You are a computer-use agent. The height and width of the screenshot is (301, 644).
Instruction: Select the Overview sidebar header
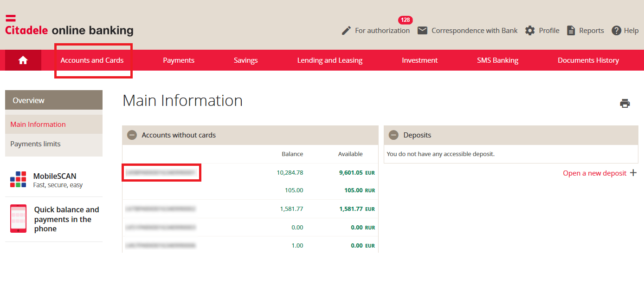pos(54,100)
